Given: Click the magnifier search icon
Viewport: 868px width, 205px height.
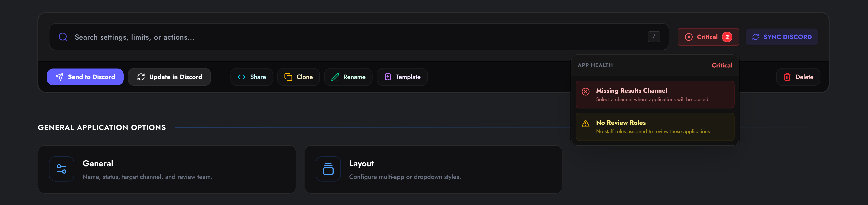Looking at the screenshot, I should pos(63,37).
